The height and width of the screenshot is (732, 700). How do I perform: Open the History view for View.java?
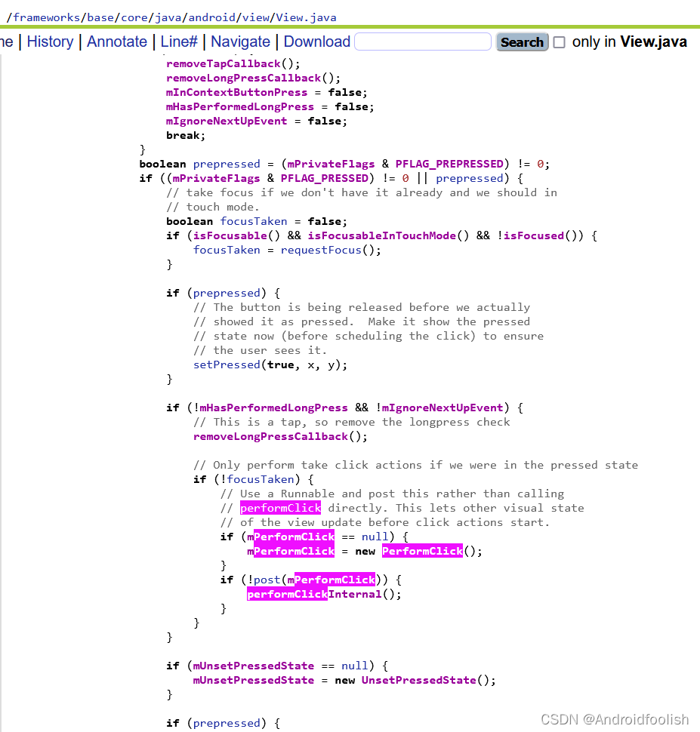tap(50, 42)
